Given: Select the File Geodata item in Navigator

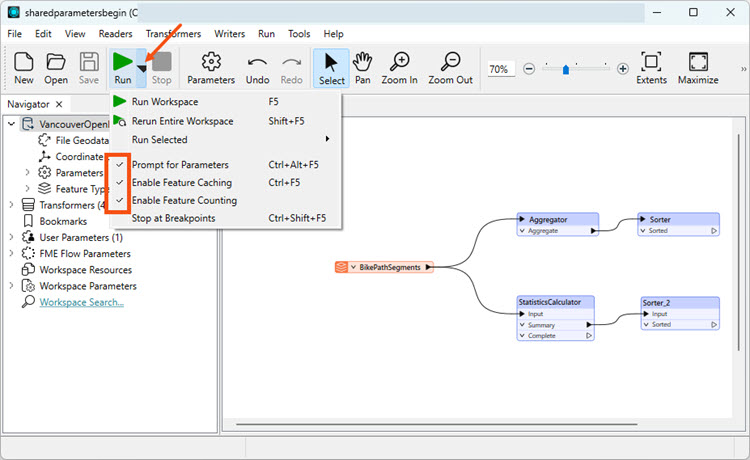Looking at the screenshot, I should (81, 140).
